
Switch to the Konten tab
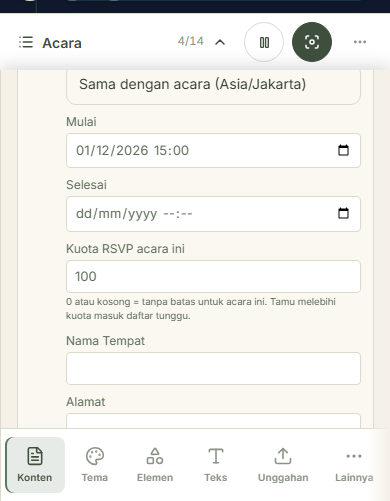[x=35, y=465]
